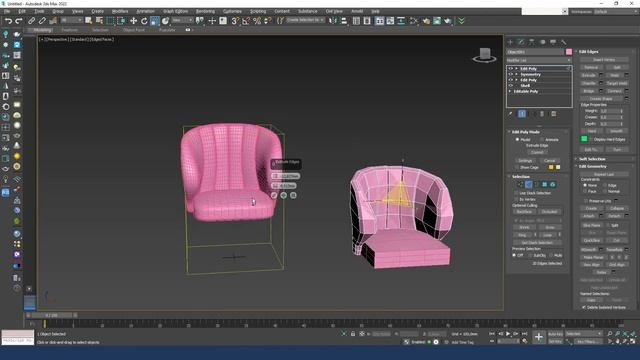Click the Collapse button in Edit Geometry
Screen dimensions: 640x360
(617, 208)
